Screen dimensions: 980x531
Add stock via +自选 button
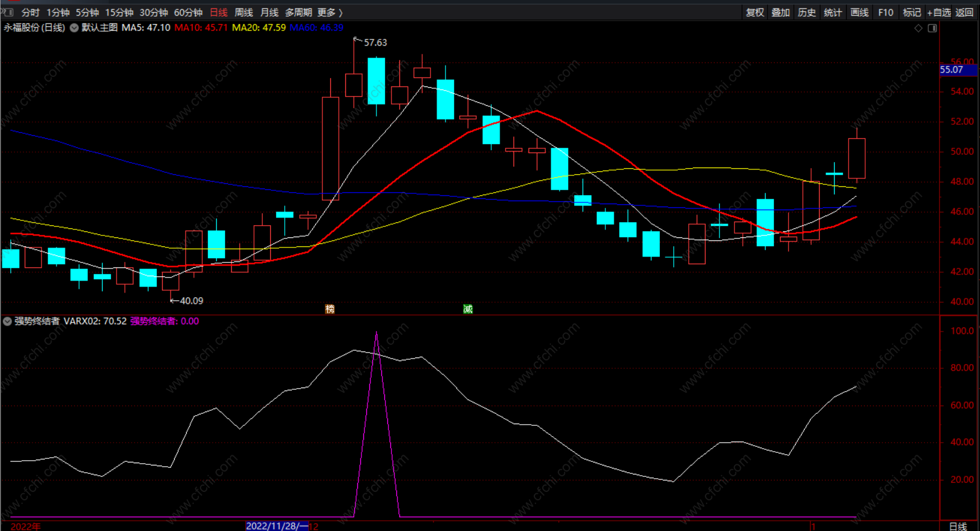click(x=939, y=13)
